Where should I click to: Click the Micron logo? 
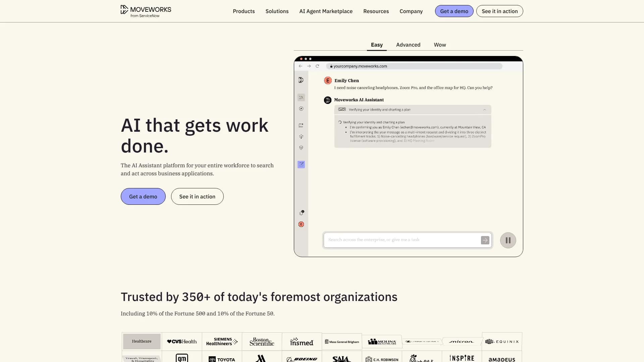tap(462, 342)
